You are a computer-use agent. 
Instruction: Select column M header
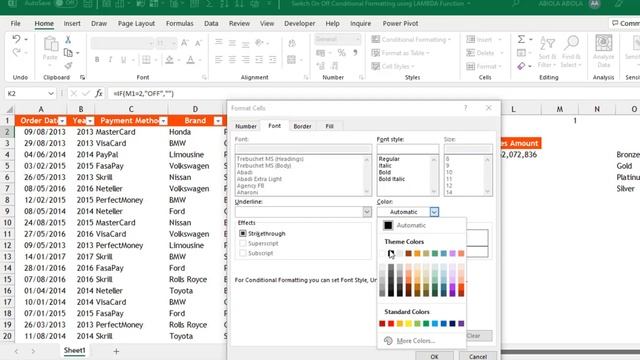560,109
